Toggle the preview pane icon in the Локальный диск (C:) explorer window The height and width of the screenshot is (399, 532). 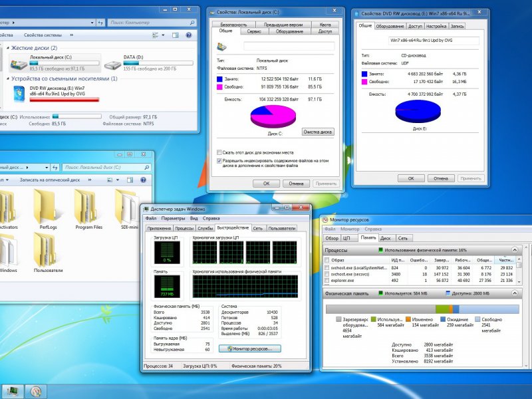[130, 180]
